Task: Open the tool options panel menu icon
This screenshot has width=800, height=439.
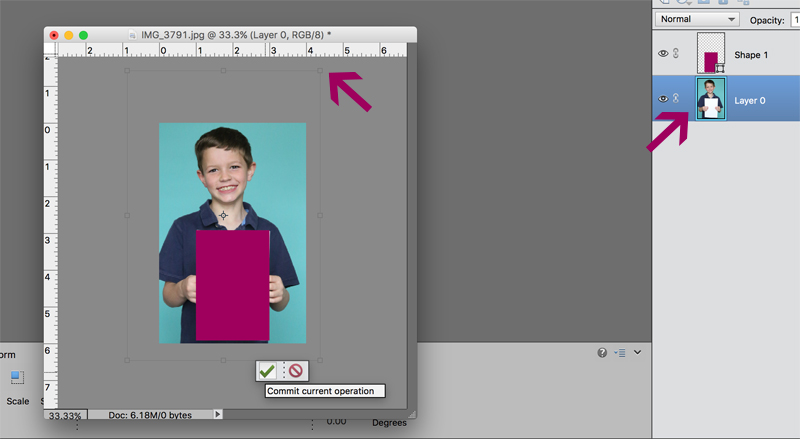Action: (620, 352)
